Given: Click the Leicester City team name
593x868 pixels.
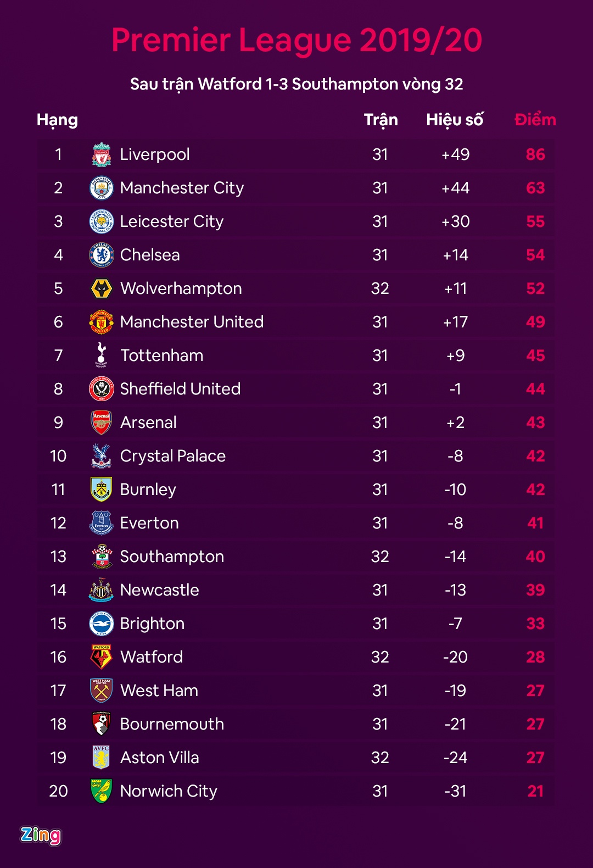Looking at the screenshot, I should tap(172, 221).
